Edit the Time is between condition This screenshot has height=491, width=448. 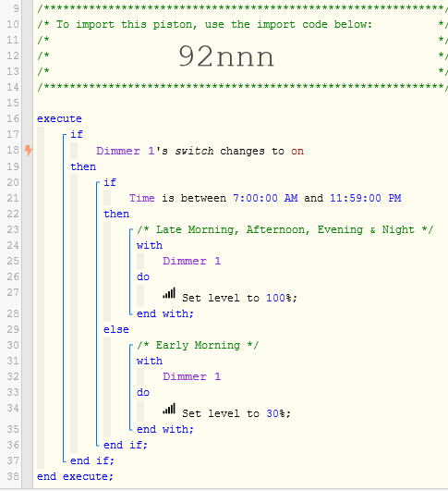pos(265,198)
